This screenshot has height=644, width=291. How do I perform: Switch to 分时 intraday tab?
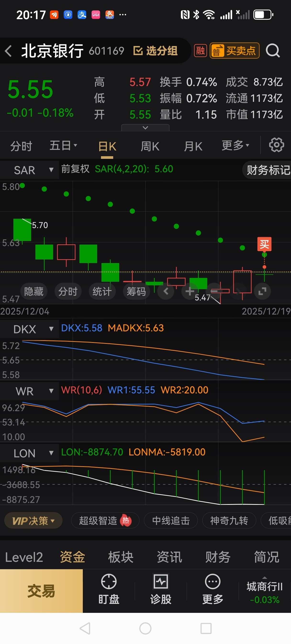tap(21, 146)
